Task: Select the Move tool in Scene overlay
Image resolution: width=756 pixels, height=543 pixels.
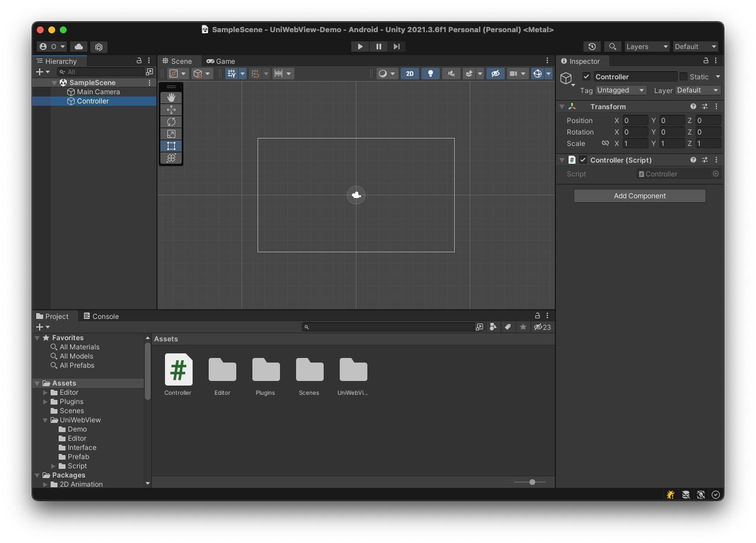Action: tap(171, 110)
